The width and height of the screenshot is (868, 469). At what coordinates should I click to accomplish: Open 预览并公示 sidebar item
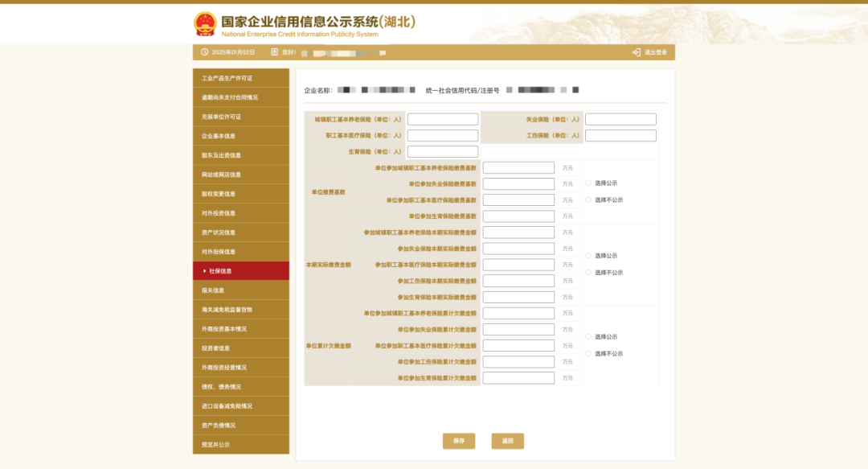click(x=241, y=445)
